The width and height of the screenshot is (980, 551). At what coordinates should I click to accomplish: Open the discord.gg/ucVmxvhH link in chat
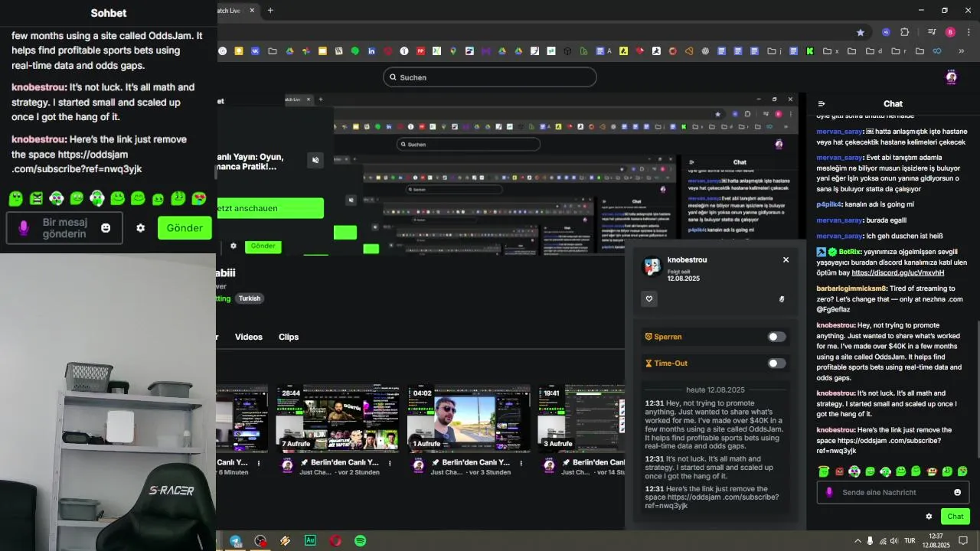tap(897, 272)
